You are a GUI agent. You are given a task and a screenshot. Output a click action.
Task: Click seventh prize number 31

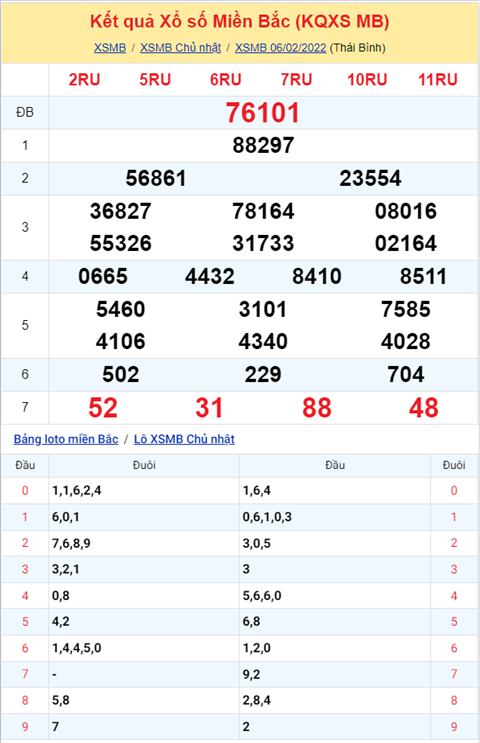(x=209, y=408)
